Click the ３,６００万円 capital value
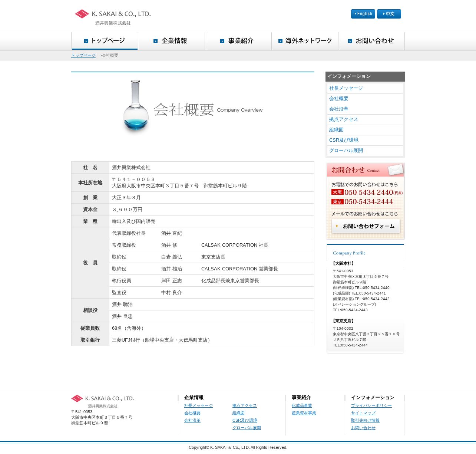Viewport: 476px width, 454px height. (x=127, y=210)
